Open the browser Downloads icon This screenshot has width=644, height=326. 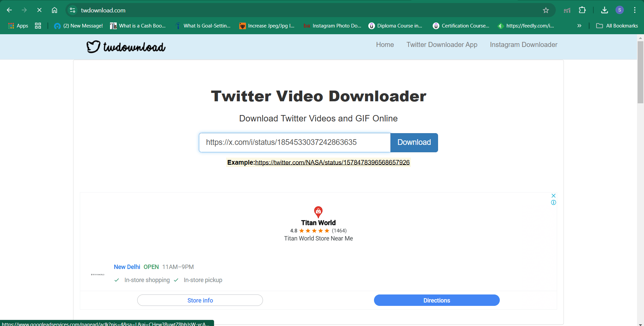604,10
